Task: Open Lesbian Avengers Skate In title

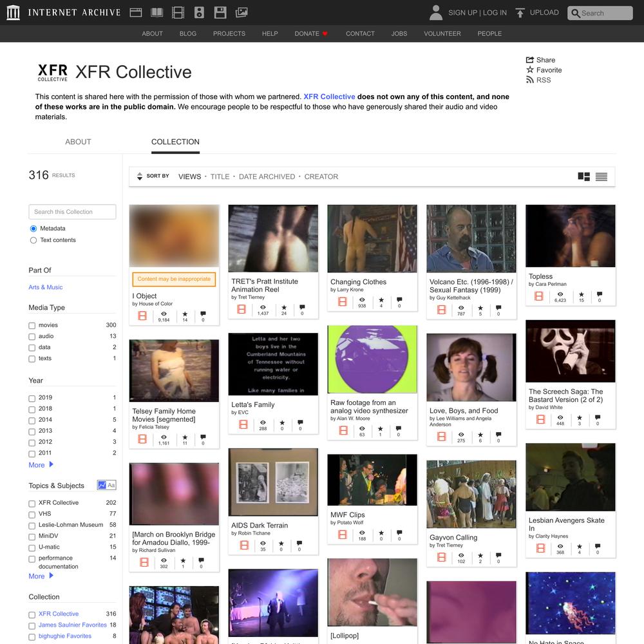Action: (x=566, y=524)
